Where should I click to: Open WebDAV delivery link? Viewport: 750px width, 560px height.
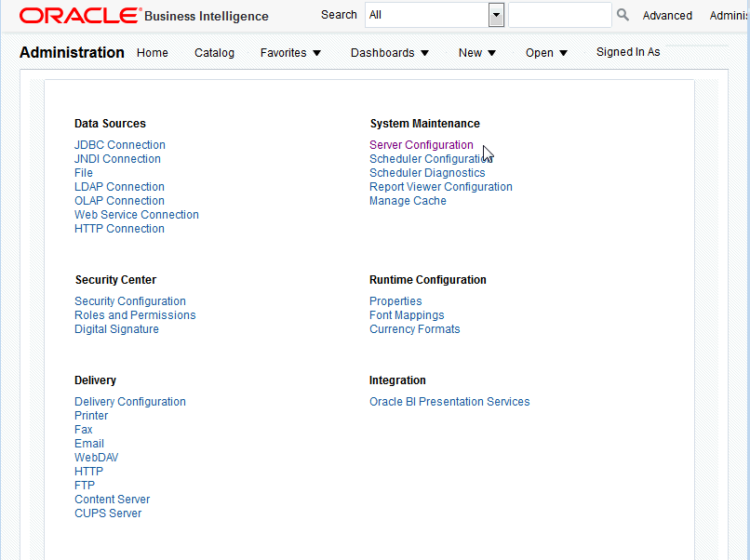[x=96, y=457]
